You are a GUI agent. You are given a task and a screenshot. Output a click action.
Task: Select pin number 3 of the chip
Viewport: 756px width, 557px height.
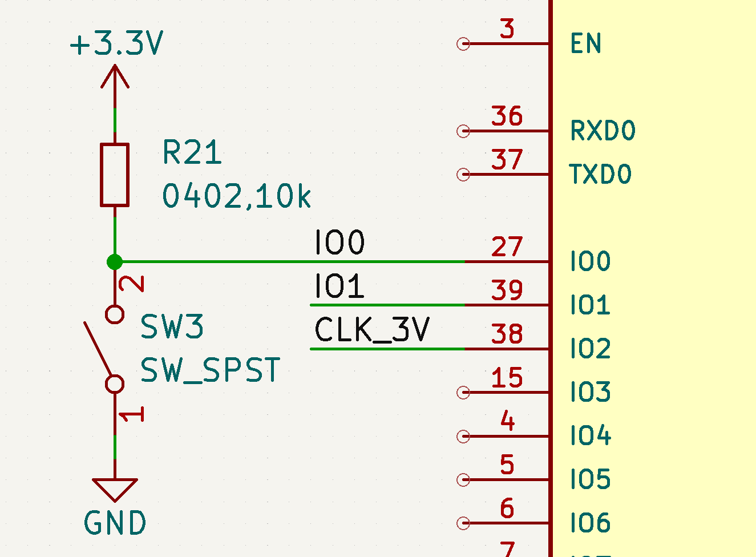pyautogui.click(x=507, y=29)
